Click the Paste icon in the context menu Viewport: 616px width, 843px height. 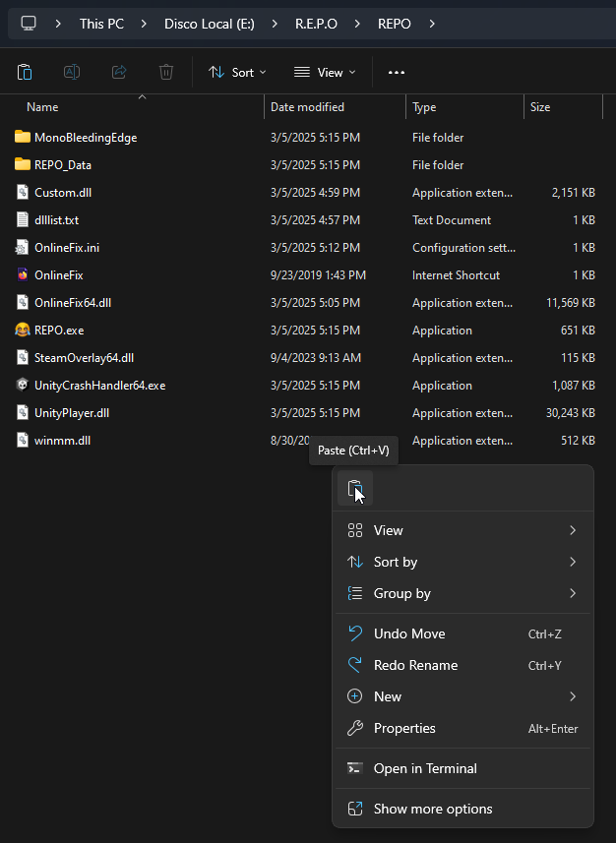click(354, 488)
